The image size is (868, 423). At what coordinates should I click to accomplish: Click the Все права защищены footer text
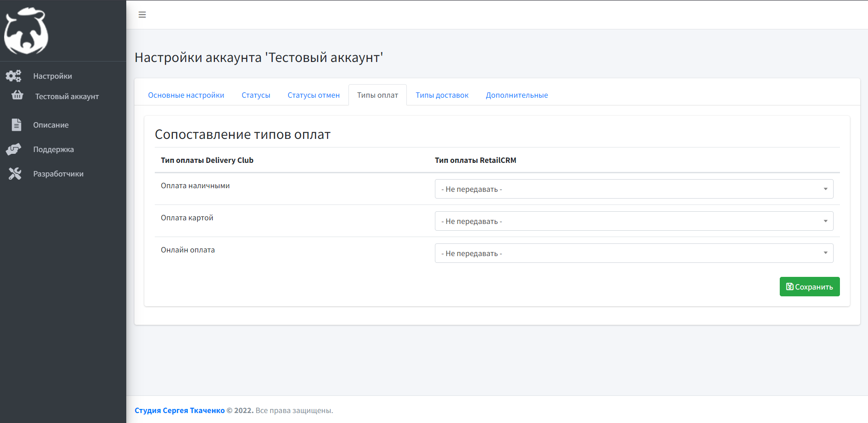tap(294, 410)
